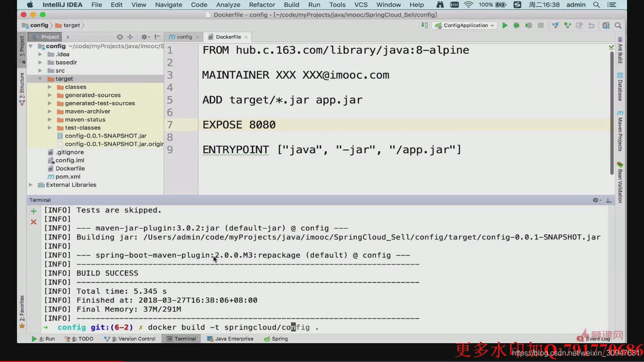
Task: Click EXPOSE 8080 line in editor
Action: tap(239, 124)
